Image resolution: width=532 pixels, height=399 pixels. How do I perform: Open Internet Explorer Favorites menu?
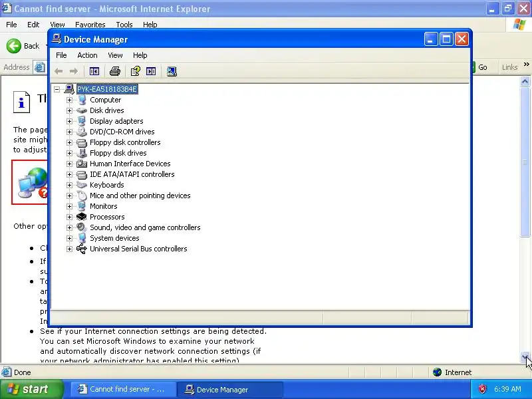pos(90,25)
